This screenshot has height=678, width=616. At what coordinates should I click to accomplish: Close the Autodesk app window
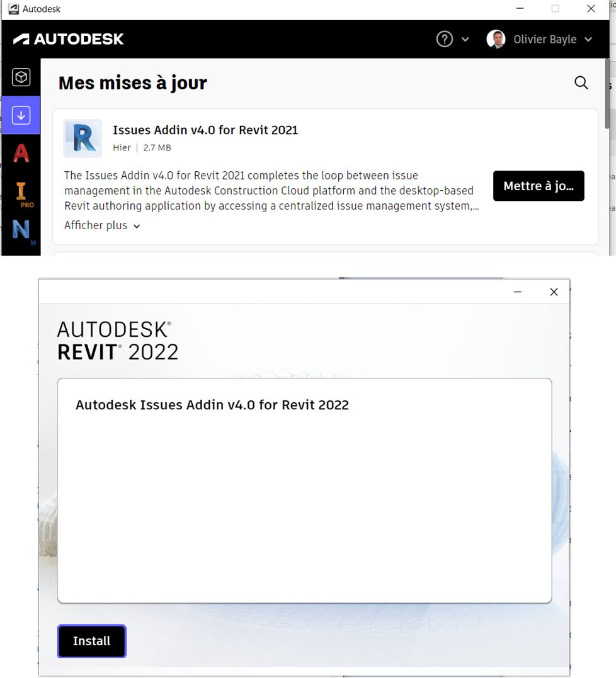coord(591,9)
